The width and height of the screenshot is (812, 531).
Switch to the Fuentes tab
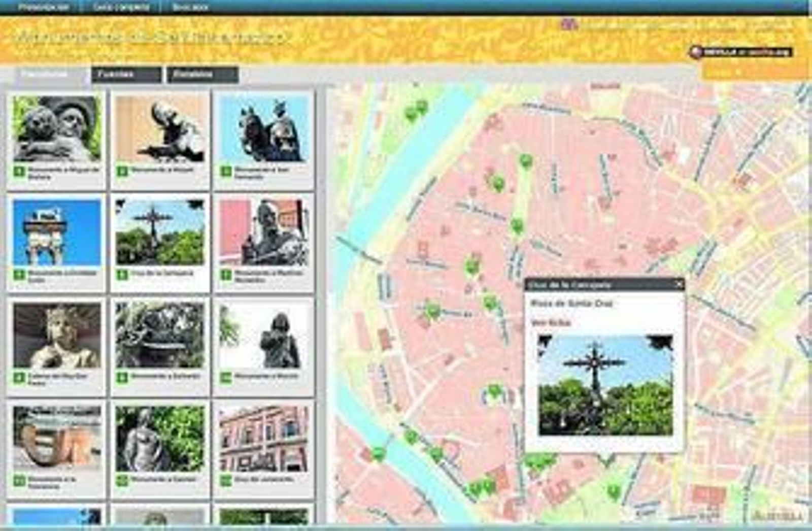click(126, 75)
